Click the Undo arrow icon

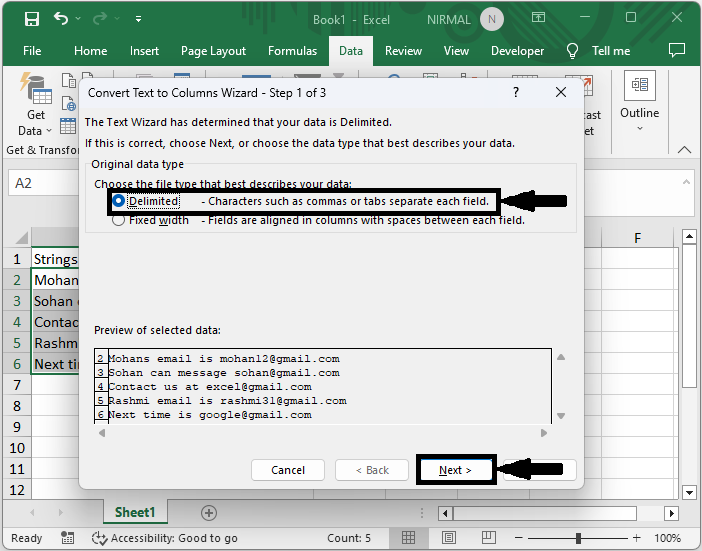click(62, 19)
